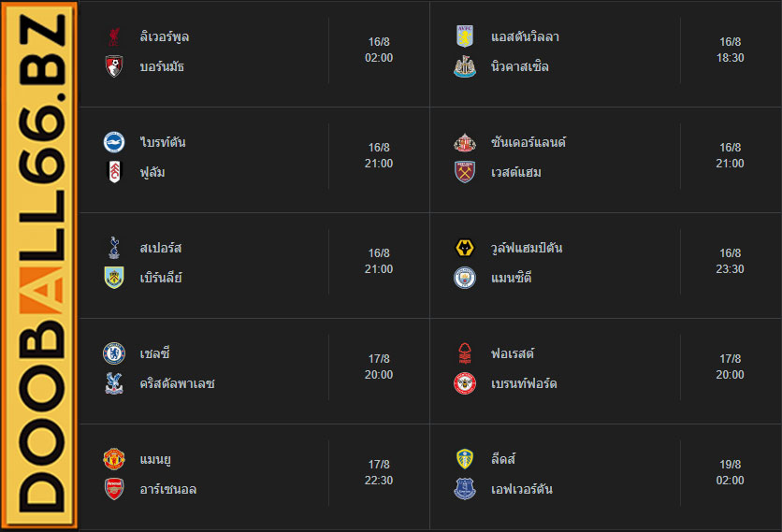Click the Liverpool club crest
Screen dimensions: 782x532
[114, 36]
